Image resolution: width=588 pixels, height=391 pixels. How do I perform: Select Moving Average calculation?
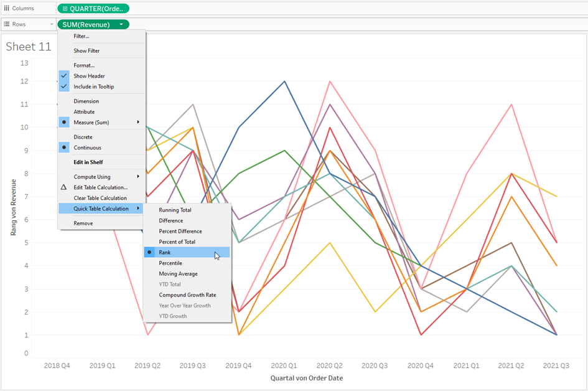pyautogui.click(x=187, y=274)
